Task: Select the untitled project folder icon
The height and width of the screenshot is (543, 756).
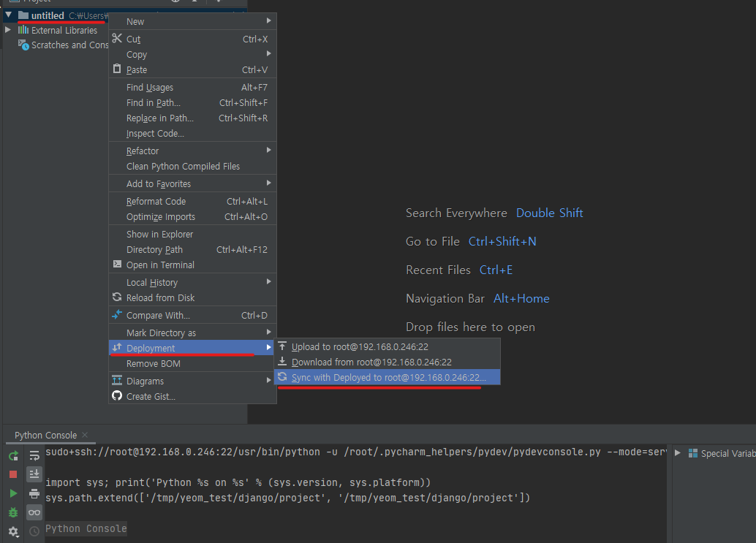Action: pyautogui.click(x=23, y=15)
